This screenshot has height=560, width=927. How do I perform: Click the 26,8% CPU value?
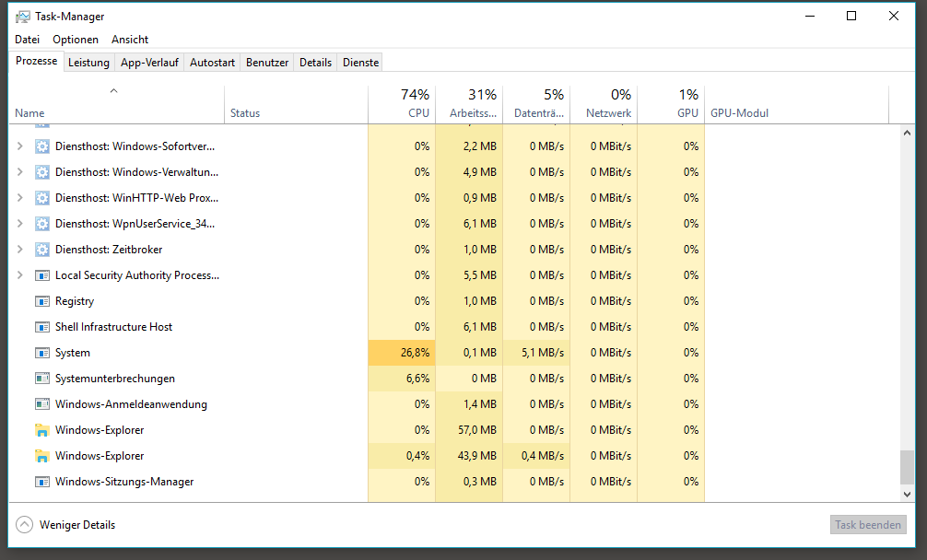(415, 353)
